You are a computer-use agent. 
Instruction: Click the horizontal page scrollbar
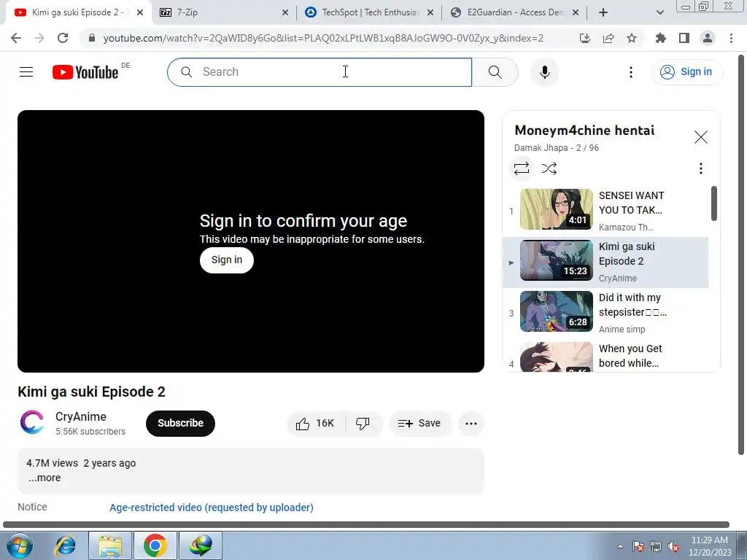pos(366,525)
